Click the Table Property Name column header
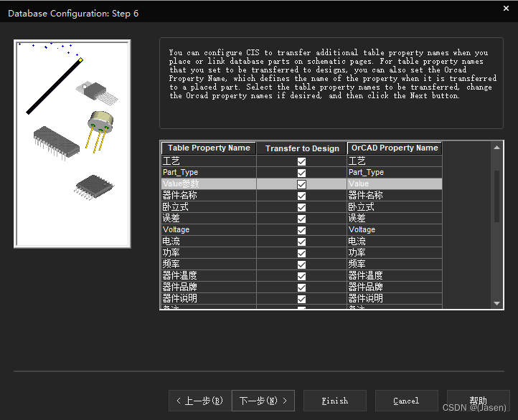The width and height of the screenshot is (518, 420). (208, 148)
